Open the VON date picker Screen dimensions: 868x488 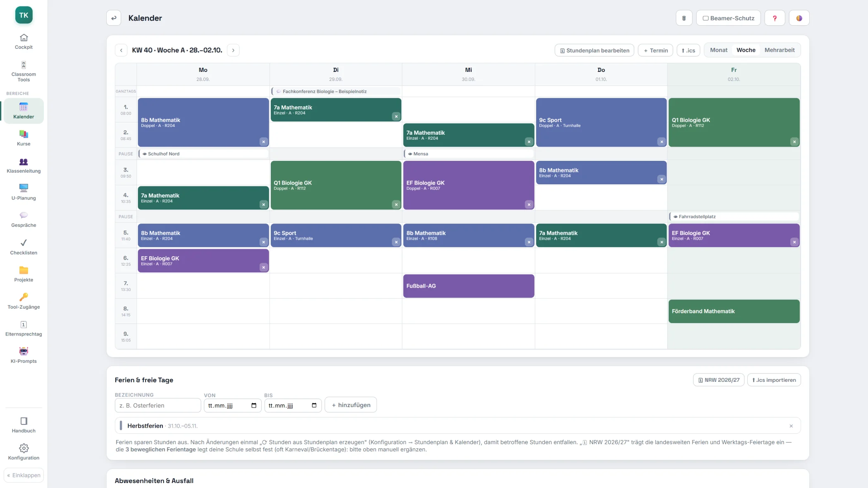[254, 405]
